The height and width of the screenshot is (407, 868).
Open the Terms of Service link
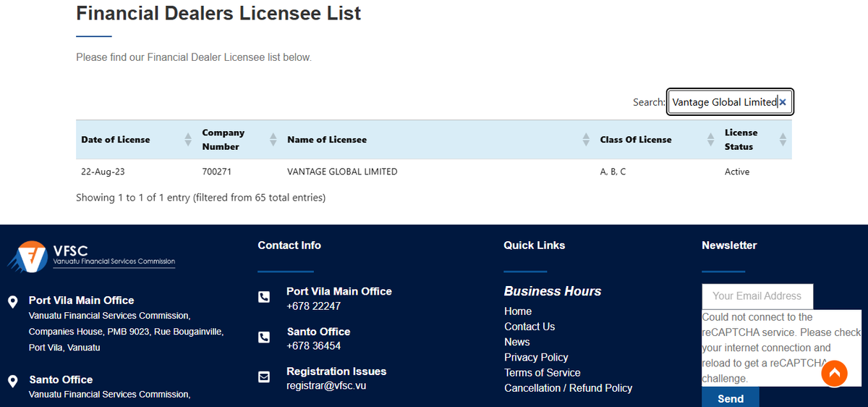(x=542, y=372)
